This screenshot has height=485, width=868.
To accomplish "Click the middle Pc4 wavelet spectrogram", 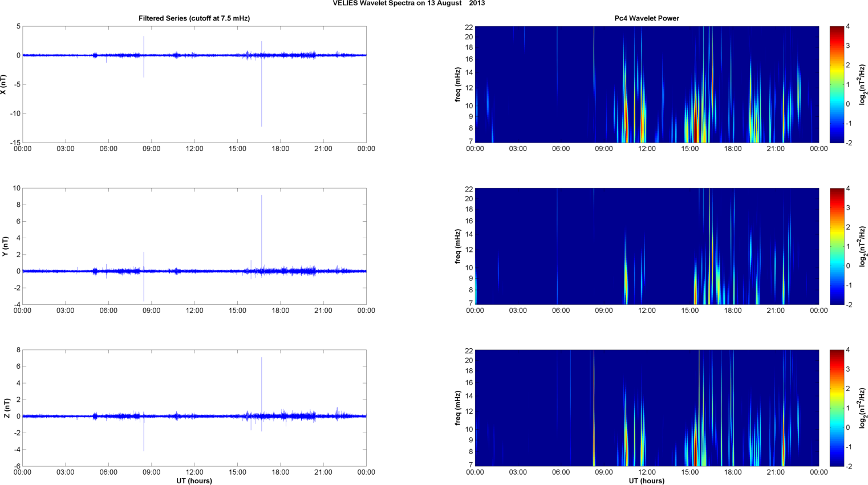I will [x=647, y=246].
